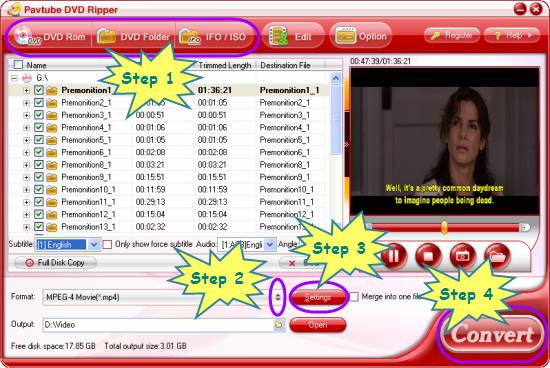
Task: Open the DVD Folder import button
Action: click(133, 36)
